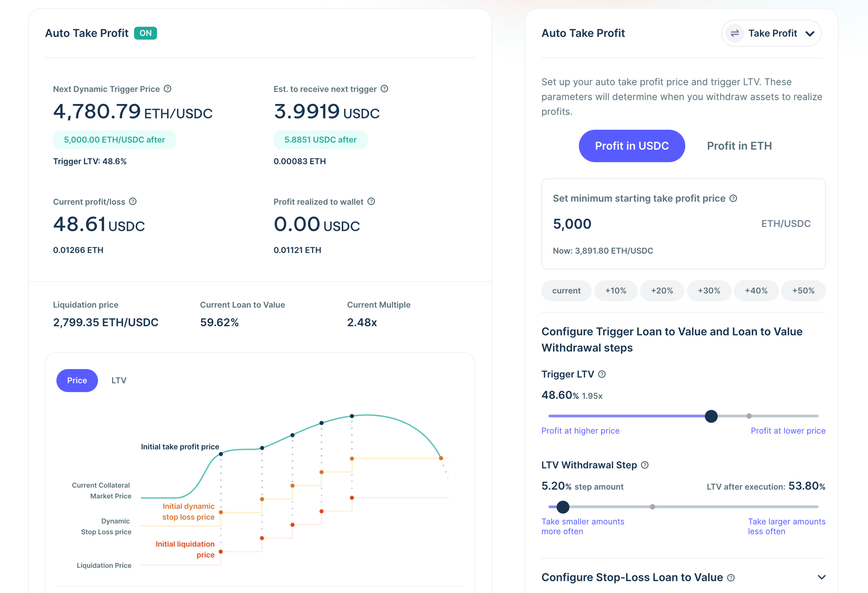The width and height of the screenshot is (868, 593).
Task: Click the Trigger LTV slider handle
Action: click(x=711, y=416)
